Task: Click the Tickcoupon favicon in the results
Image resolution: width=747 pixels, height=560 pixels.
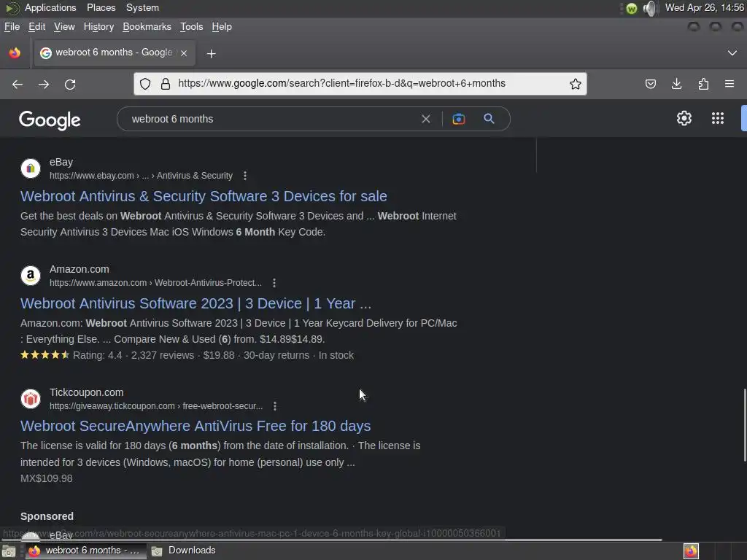Action: 31,399
